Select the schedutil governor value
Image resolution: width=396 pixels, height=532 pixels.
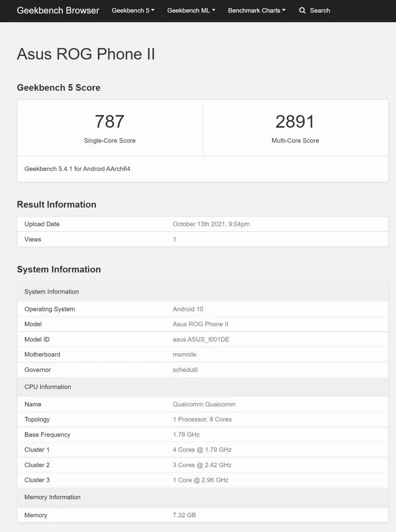coord(185,370)
